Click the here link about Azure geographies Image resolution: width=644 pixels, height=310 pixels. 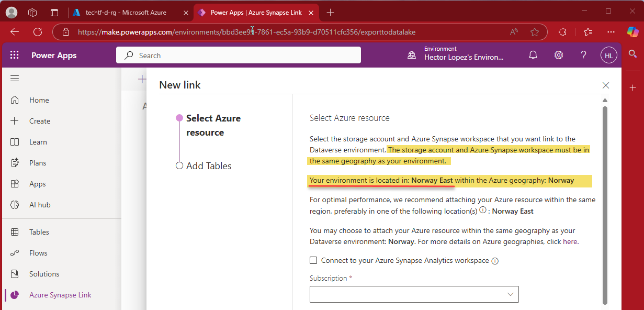570,241
